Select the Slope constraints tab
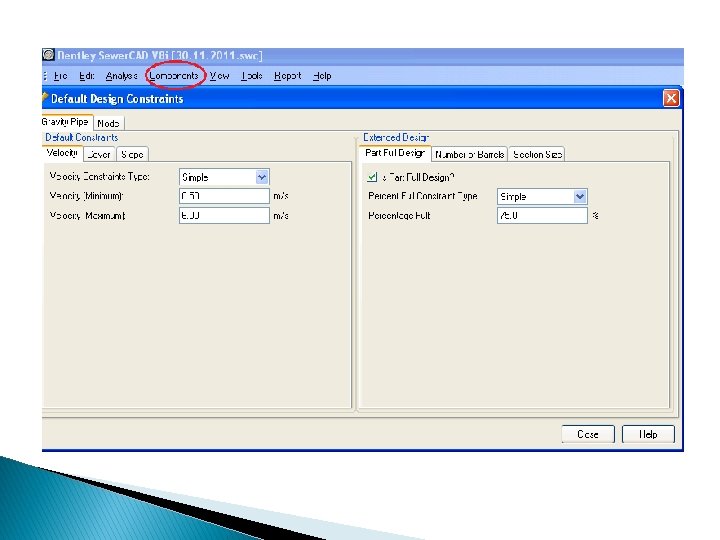This screenshot has height=540, width=720. pos(132,154)
